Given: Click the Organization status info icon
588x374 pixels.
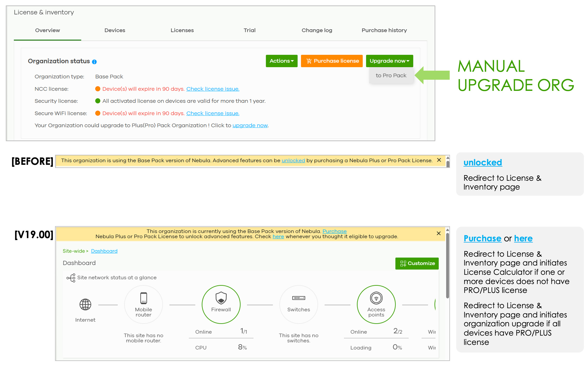Looking at the screenshot, I should 94,62.
